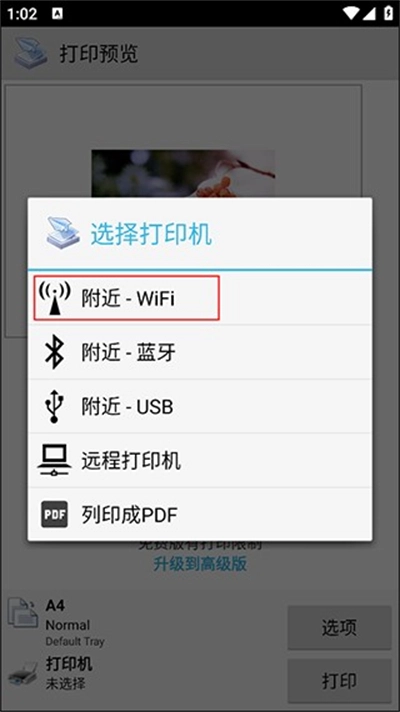Screen dimensions: 400x712
Task: Select 附近 - WiFi option
Action: (x=200, y=298)
